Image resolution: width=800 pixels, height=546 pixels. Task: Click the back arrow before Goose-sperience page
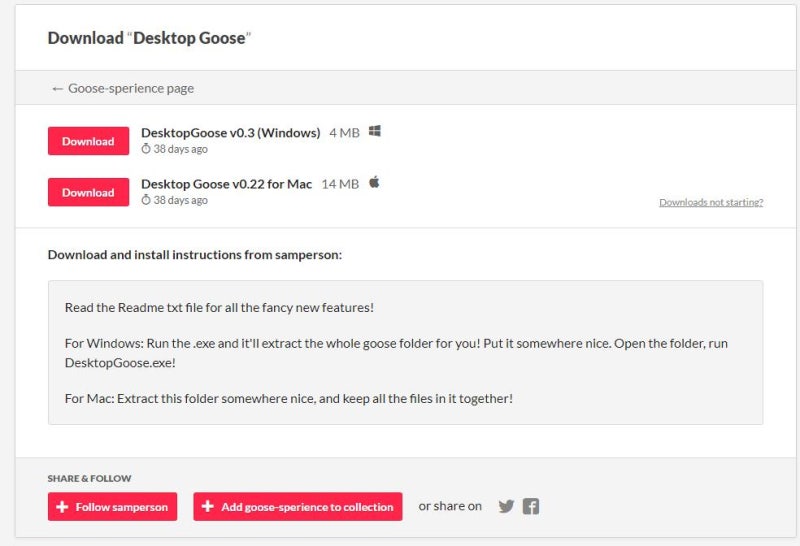point(57,88)
